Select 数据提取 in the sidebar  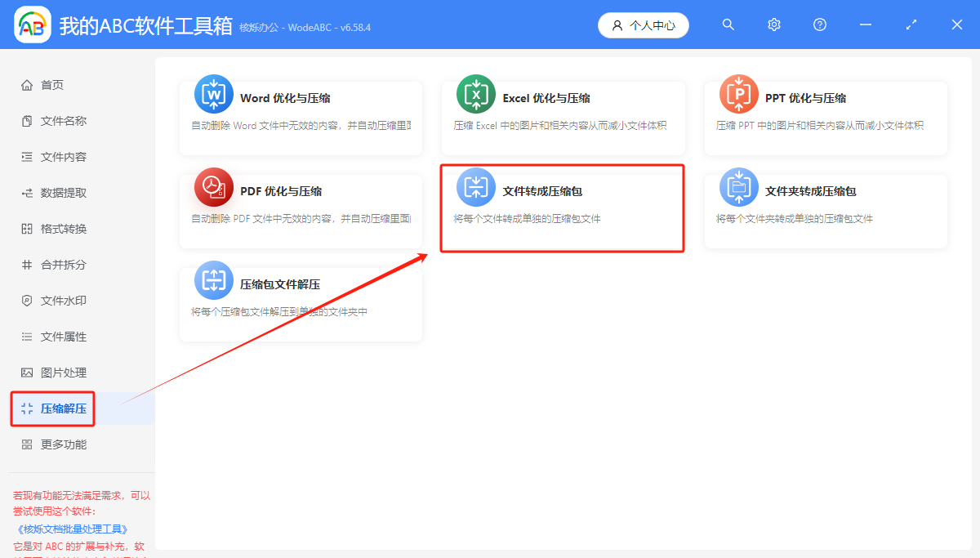[x=53, y=192]
